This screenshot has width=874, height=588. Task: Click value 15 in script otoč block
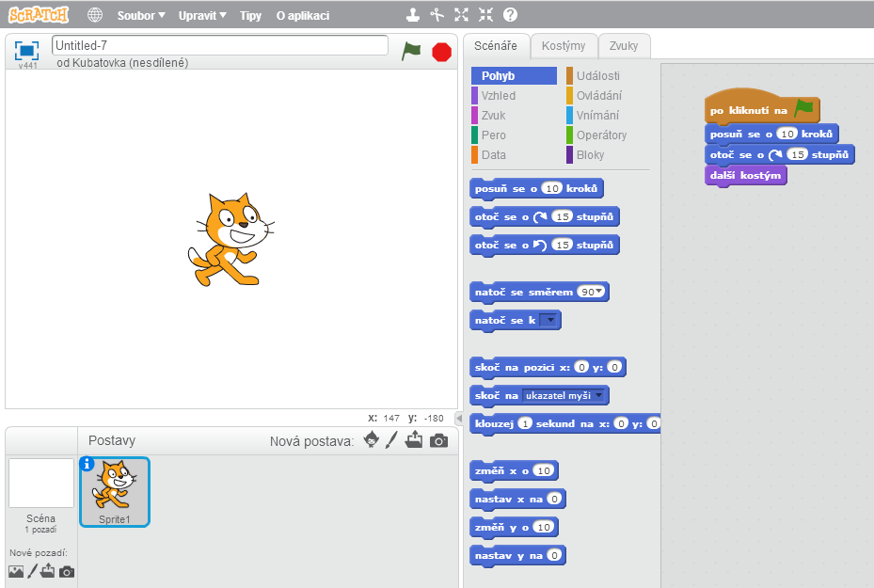click(x=798, y=154)
